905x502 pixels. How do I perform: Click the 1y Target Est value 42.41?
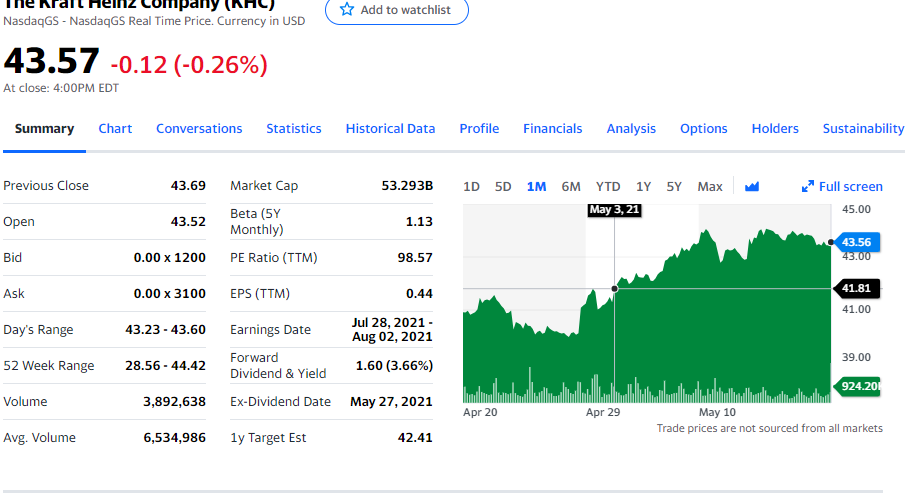415,437
